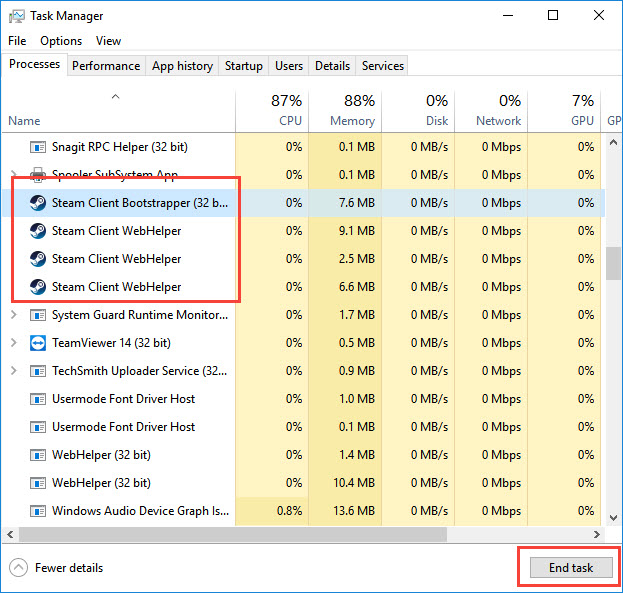
Task: Click the Steam icon in 9.1 MB WebHelper row
Action: (x=38, y=231)
